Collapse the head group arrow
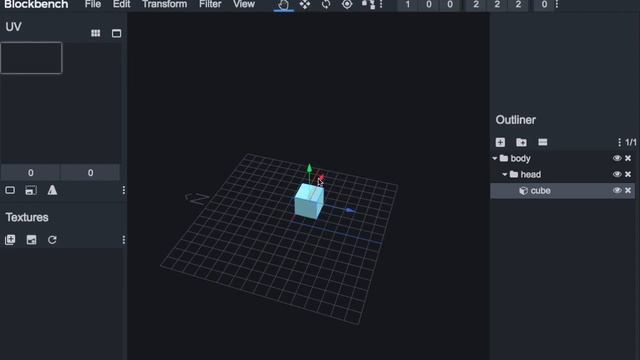 point(505,174)
